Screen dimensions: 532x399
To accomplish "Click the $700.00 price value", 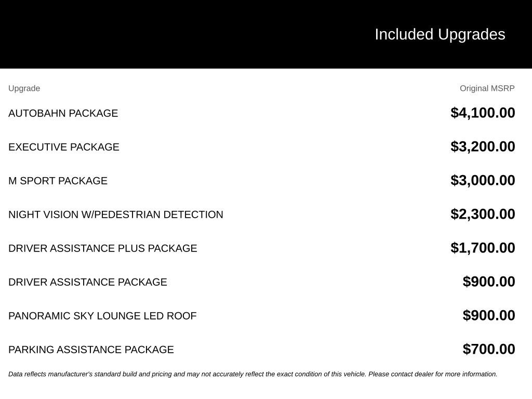I will [488, 349].
